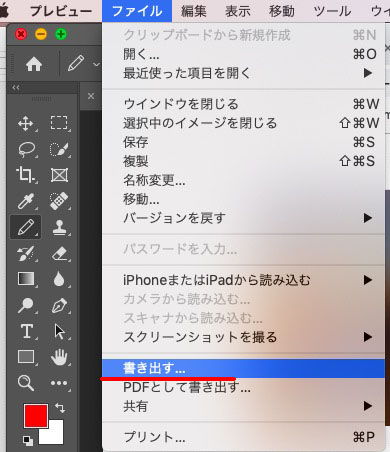The image size is (390, 452).
Task: Swap foreground and background colors
Action: [60, 407]
